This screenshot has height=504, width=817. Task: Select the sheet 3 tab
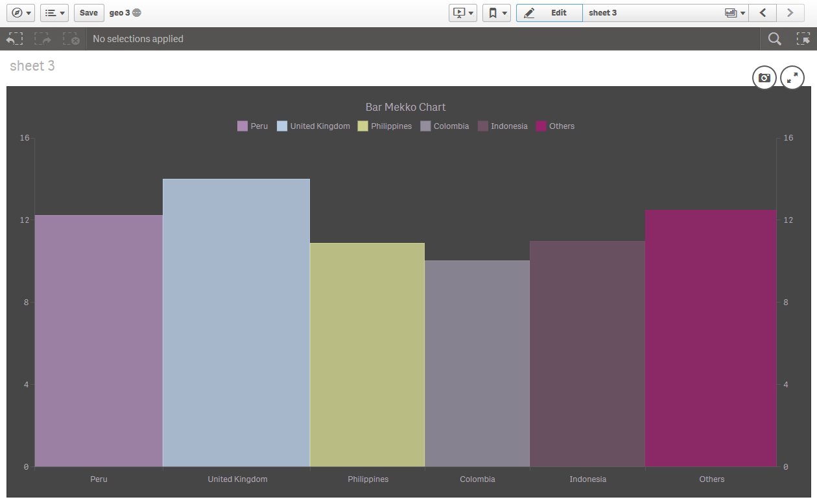[x=603, y=12]
